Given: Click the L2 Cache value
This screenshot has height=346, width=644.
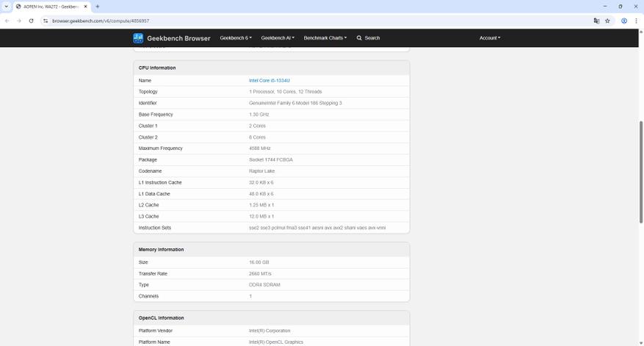Looking at the screenshot, I should [x=261, y=205].
